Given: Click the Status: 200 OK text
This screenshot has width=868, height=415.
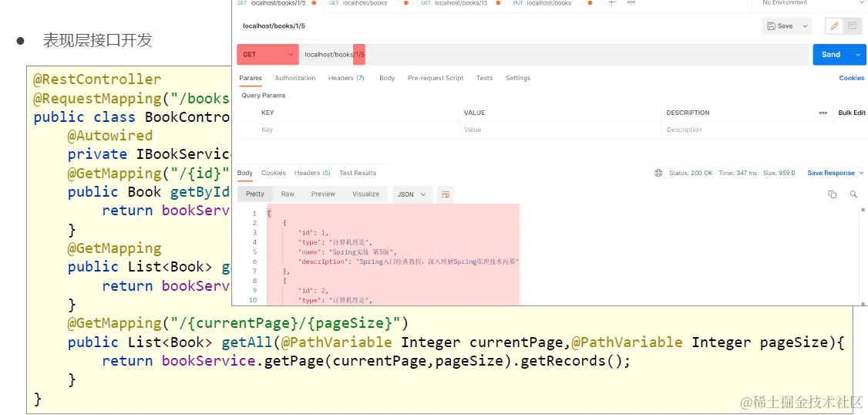Looking at the screenshot, I should (x=691, y=173).
